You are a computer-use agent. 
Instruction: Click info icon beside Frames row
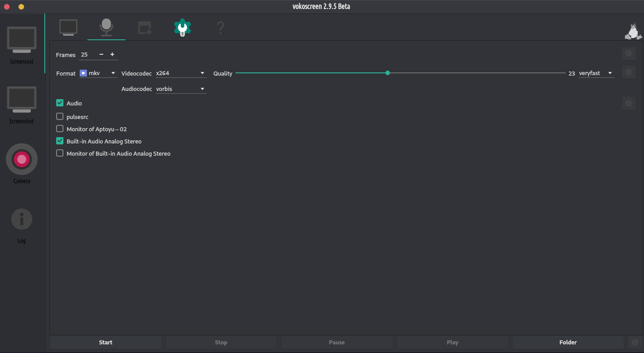[x=629, y=54]
